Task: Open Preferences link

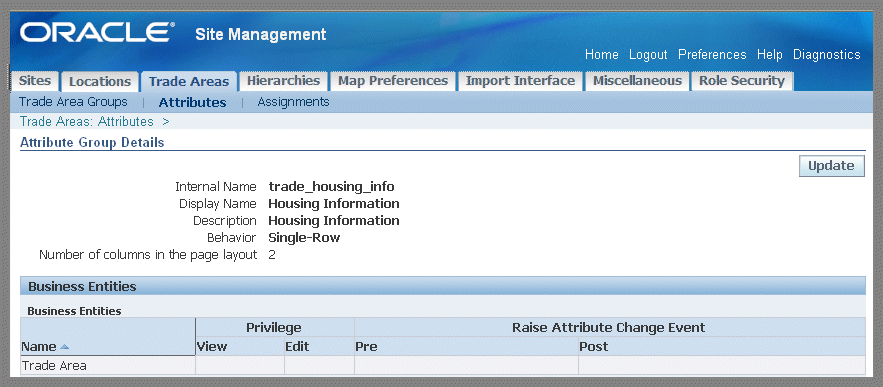Action: pyautogui.click(x=712, y=55)
